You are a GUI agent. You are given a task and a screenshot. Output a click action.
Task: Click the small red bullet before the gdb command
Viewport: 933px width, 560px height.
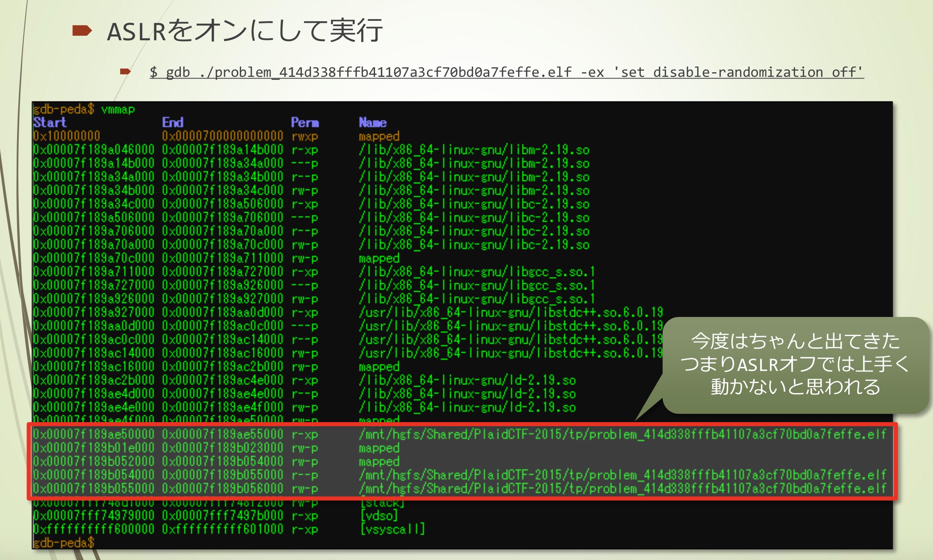click(x=125, y=72)
